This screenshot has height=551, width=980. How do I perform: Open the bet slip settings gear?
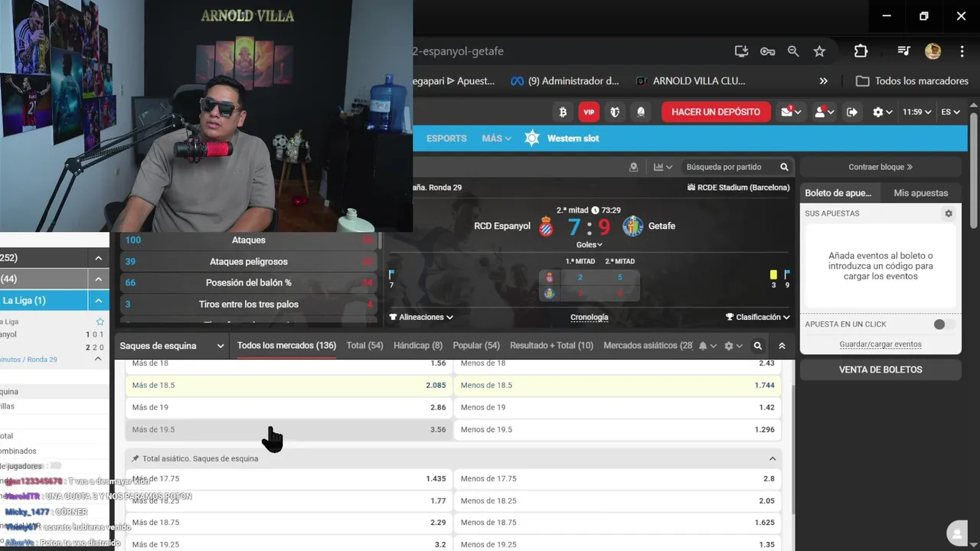point(949,214)
